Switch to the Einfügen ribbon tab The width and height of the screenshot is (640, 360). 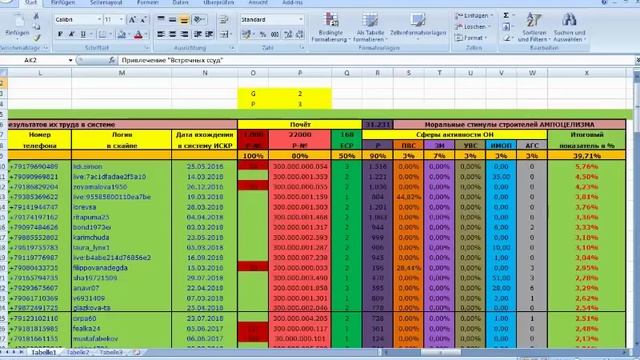pyautogui.click(x=63, y=2)
